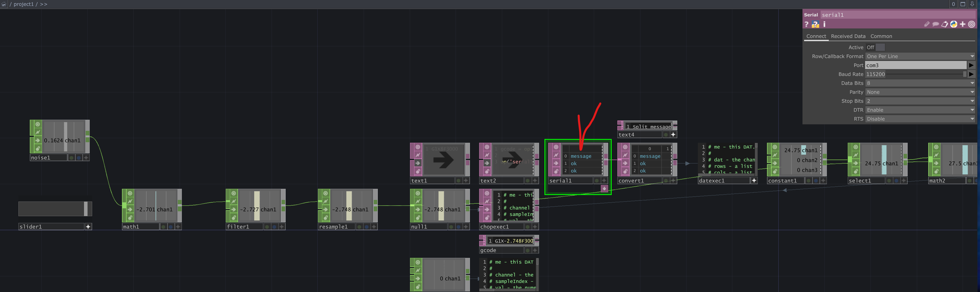Open Port menu arrow
Screen dimensions: 980x292
click(x=972, y=65)
